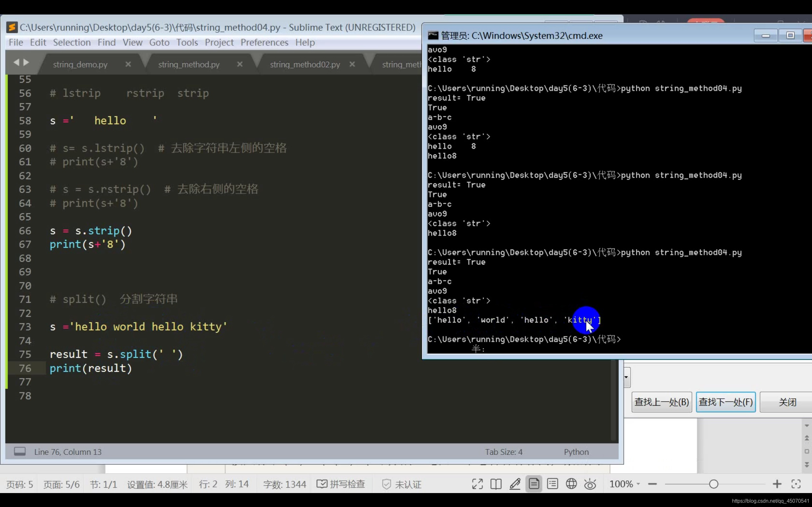Click 查找下一处(F) find next button

pyautogui.click(x=725, y=402)
